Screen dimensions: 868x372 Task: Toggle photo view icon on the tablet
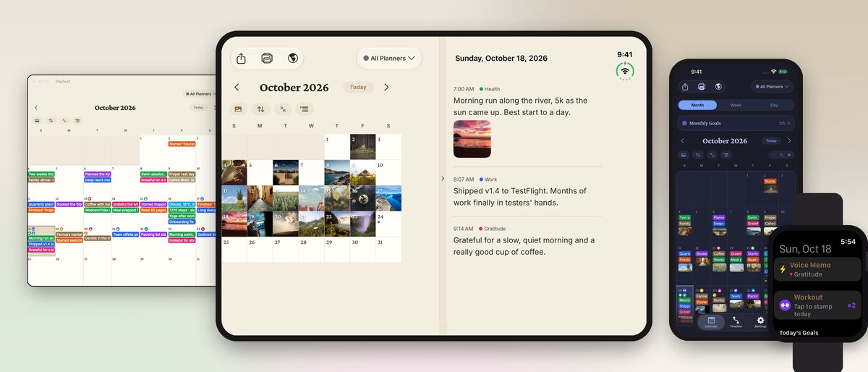click(239, 109)
